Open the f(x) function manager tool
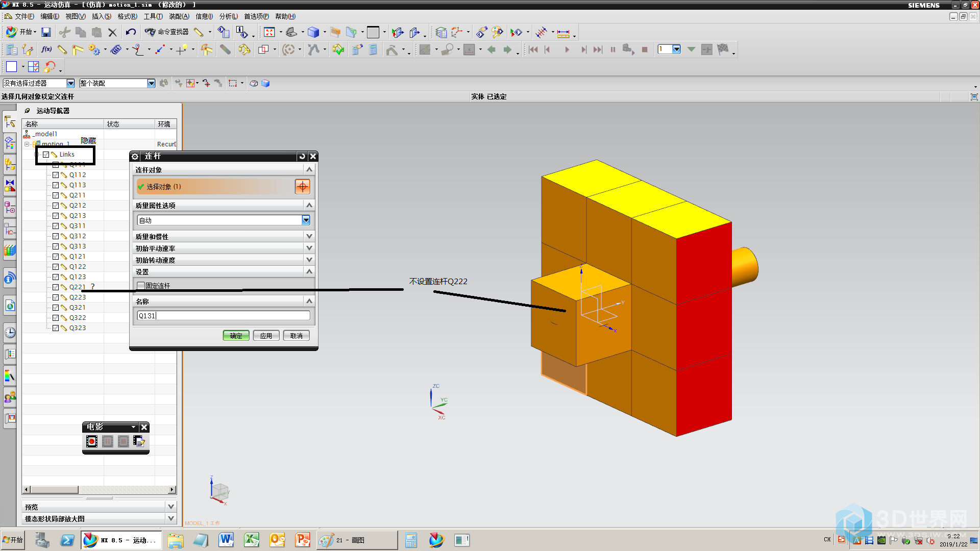The width and height of the screenshot is (980, 551). pyautogui.click(x=46, y=49)
